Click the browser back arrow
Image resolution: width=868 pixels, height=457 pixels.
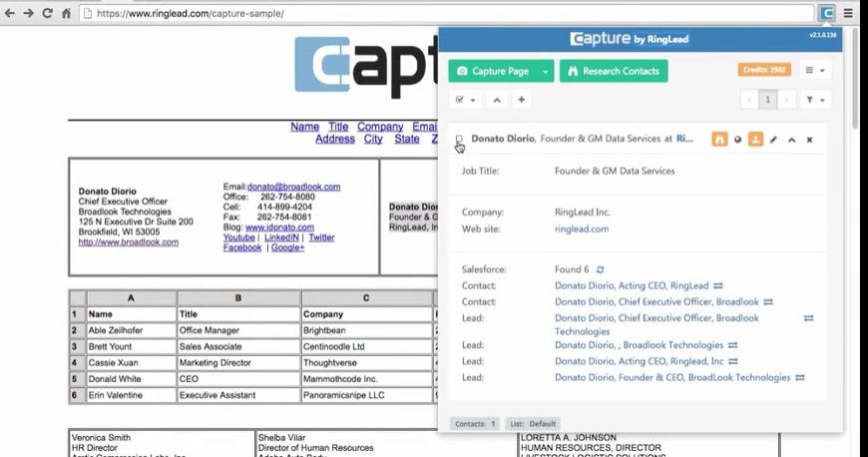tap(9, 13)
